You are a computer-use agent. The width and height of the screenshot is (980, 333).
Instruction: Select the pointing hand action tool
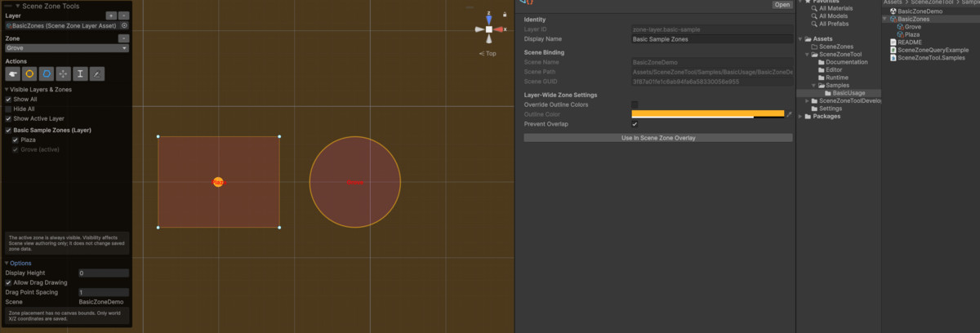(x=13, y=74)
